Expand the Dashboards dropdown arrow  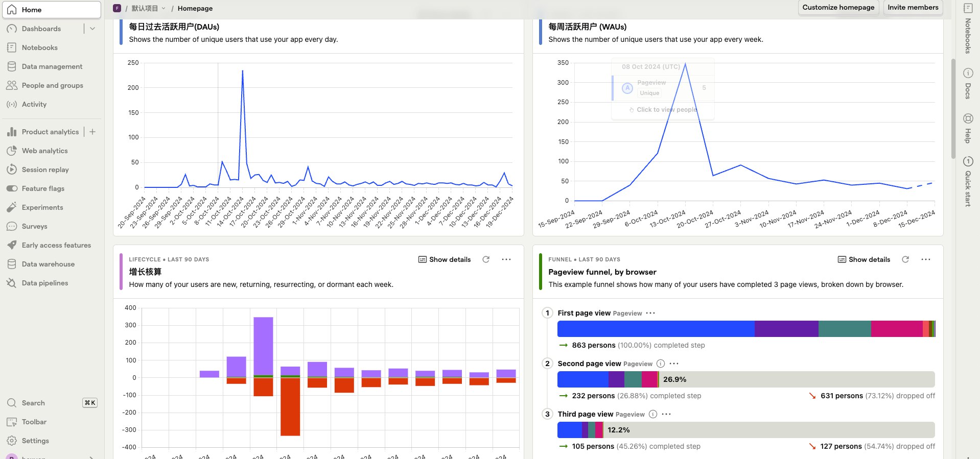pos(92,29)
